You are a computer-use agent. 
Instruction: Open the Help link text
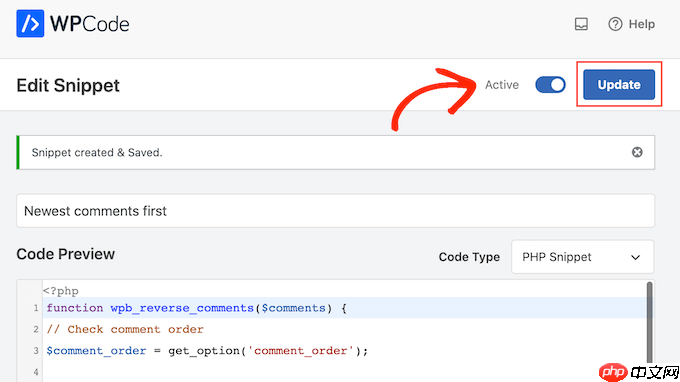pos(642,24)
